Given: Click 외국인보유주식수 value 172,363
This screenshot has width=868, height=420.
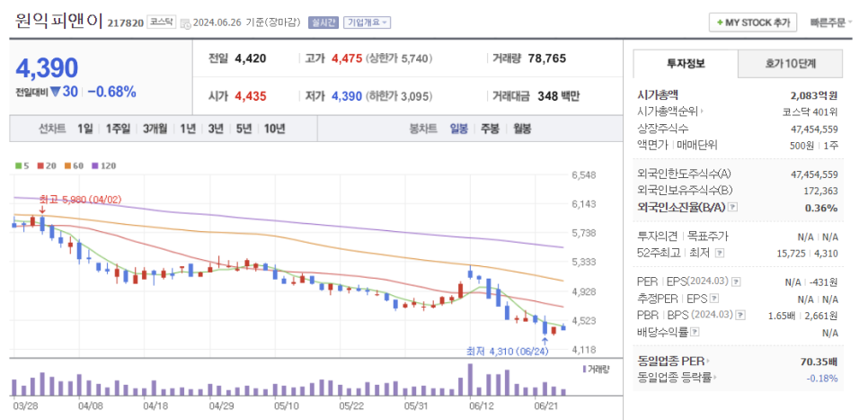Looking at the screenshot, I should click(821, 191).
